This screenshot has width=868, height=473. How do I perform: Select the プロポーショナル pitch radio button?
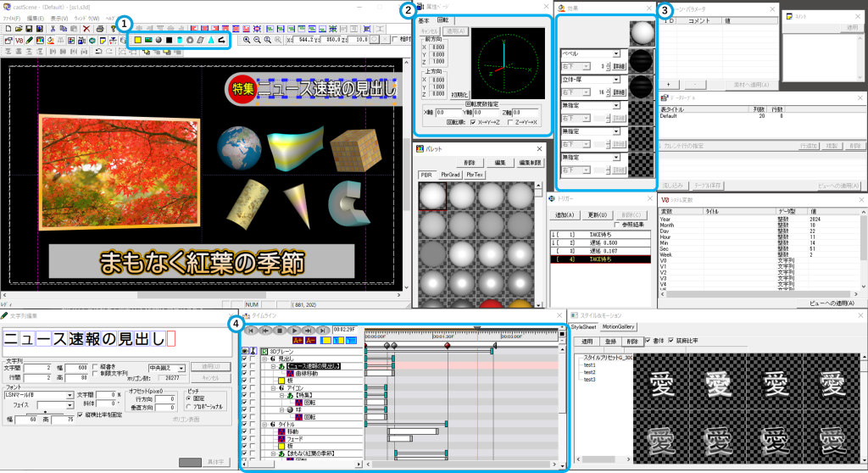(x=189, y=407)
